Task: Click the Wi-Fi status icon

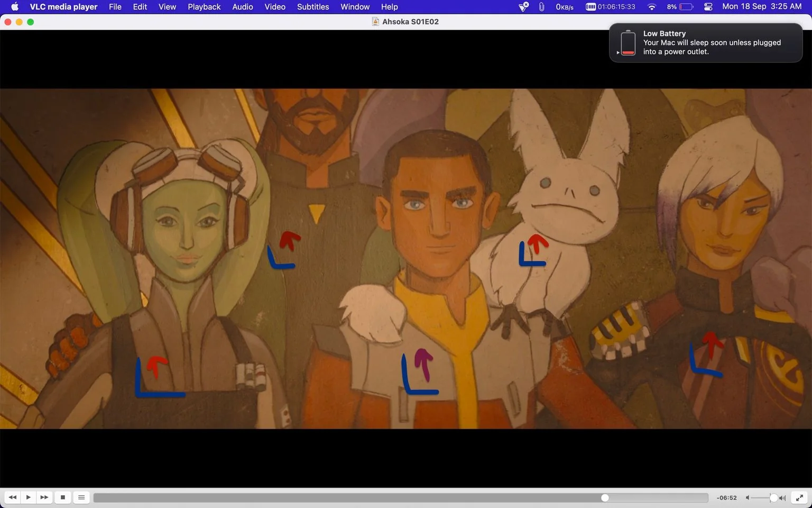Action: (652, 7)
